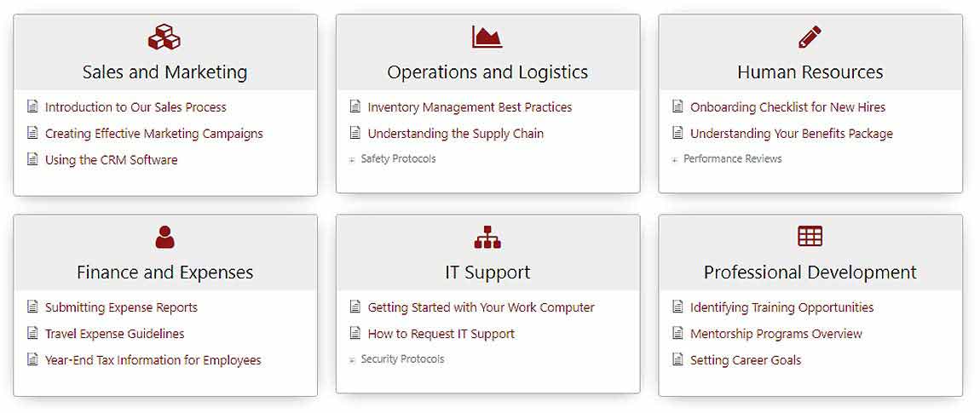Click document icon beside Setting Career Goals

(678, 359)
